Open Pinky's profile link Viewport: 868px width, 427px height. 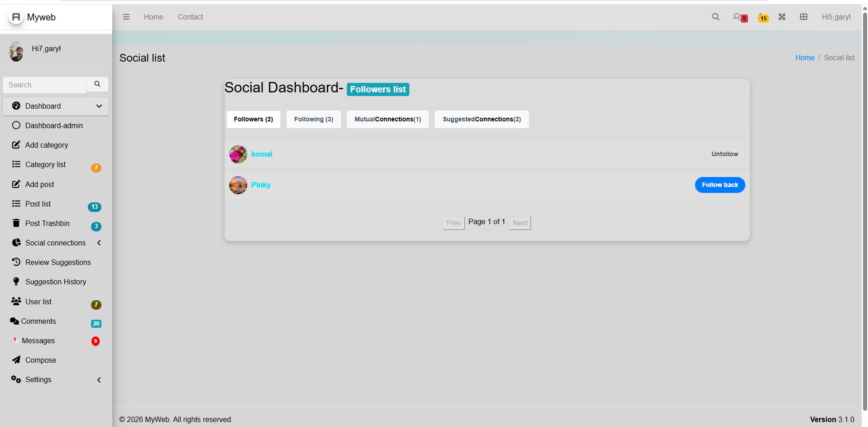tap(261, 185)
